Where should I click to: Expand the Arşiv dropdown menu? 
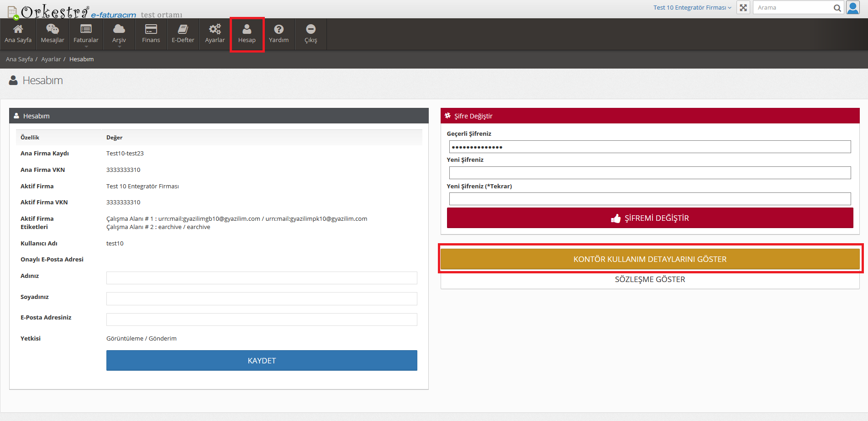(x=119, y=34)
